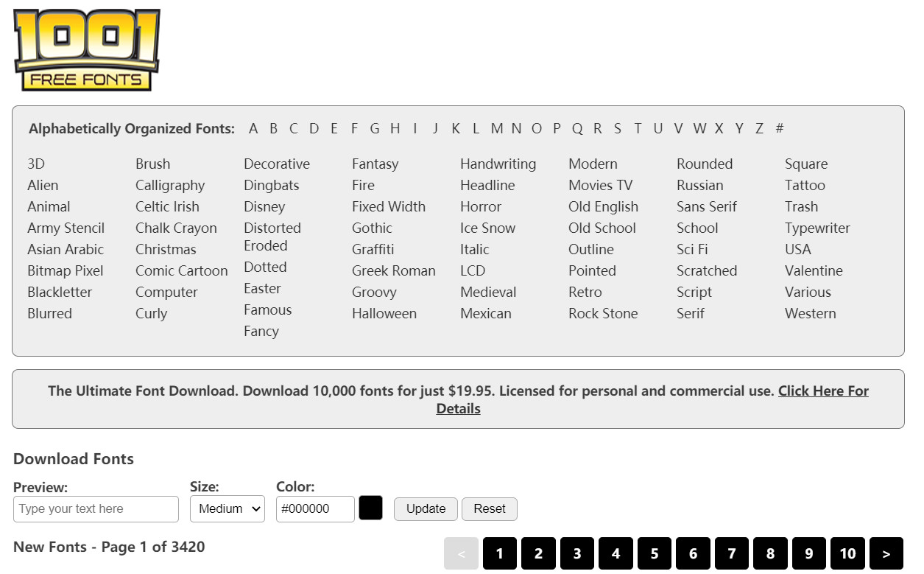The height and width of the screenshot is (574, 924).
Task: Open the Graffiti fonts category
Action: pyautogui.click(x=373, y=249)
